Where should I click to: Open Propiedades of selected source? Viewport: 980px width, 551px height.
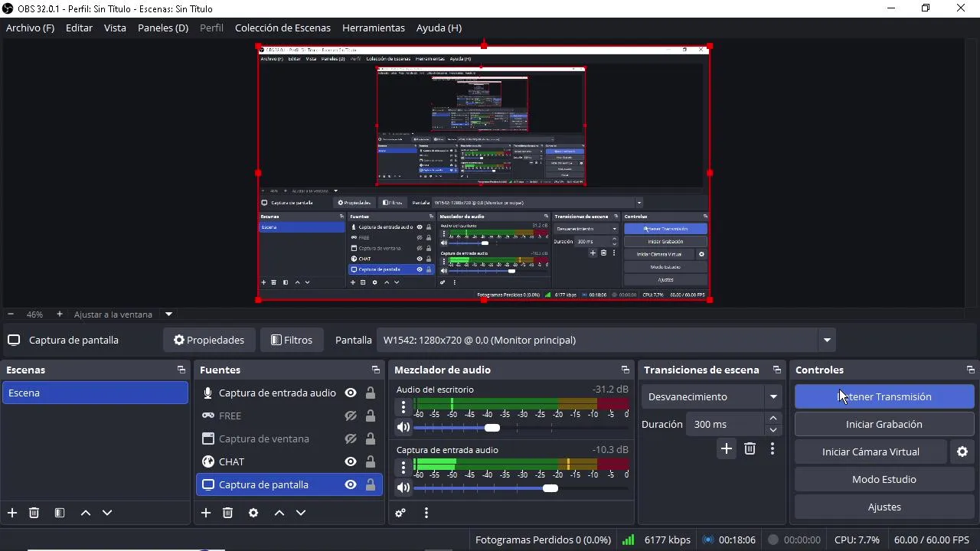coord(209,340)
